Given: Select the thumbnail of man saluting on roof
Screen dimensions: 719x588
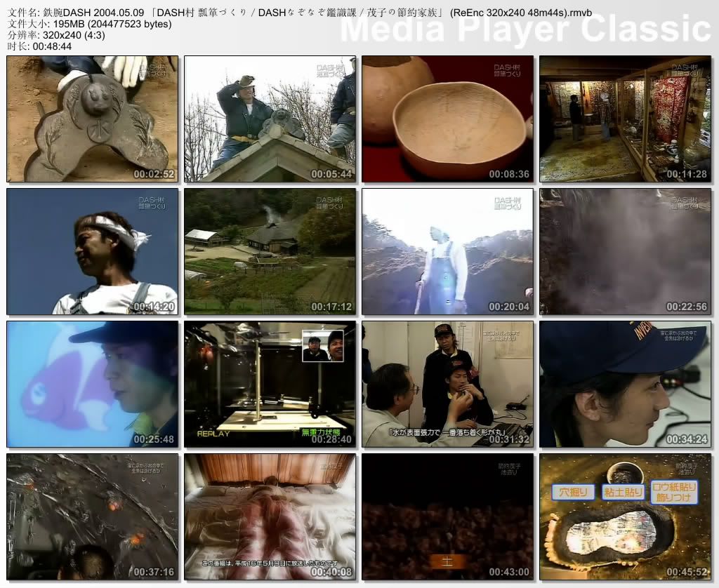Looking at the screenshot, I should tap(270, 119).
